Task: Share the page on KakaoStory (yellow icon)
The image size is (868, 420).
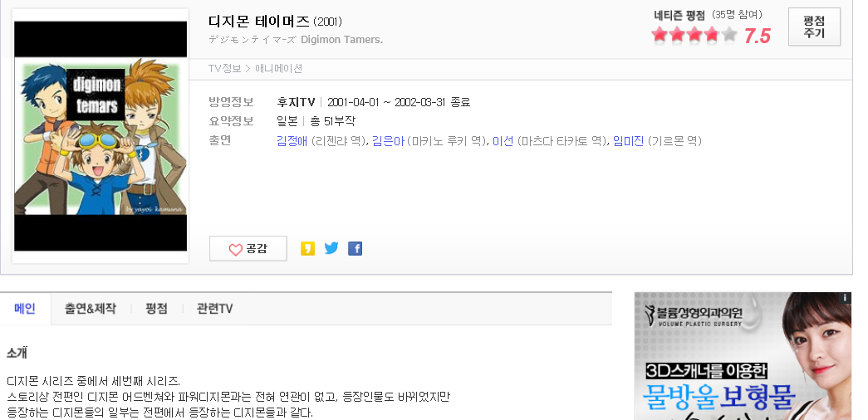Action: (307, 248)
